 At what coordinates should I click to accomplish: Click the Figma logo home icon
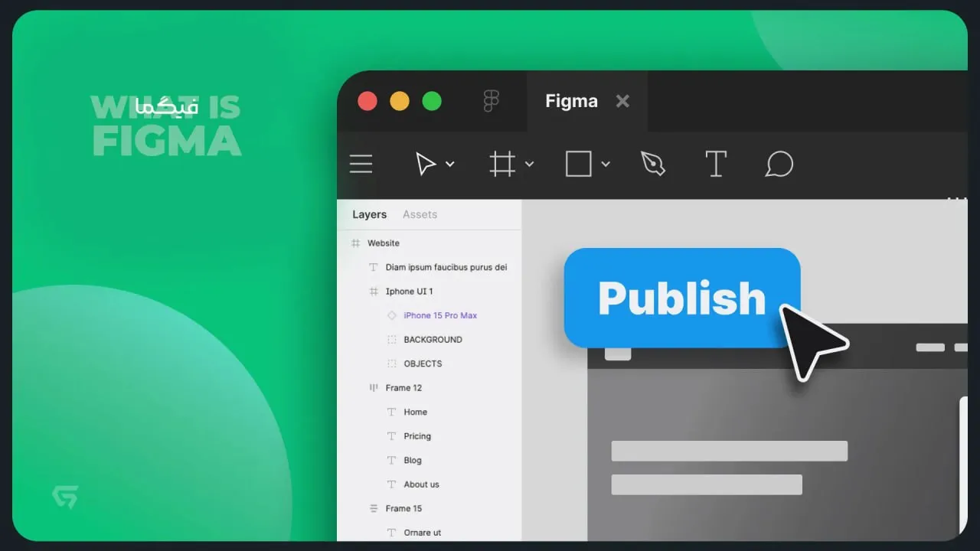(x=492, y=101)
